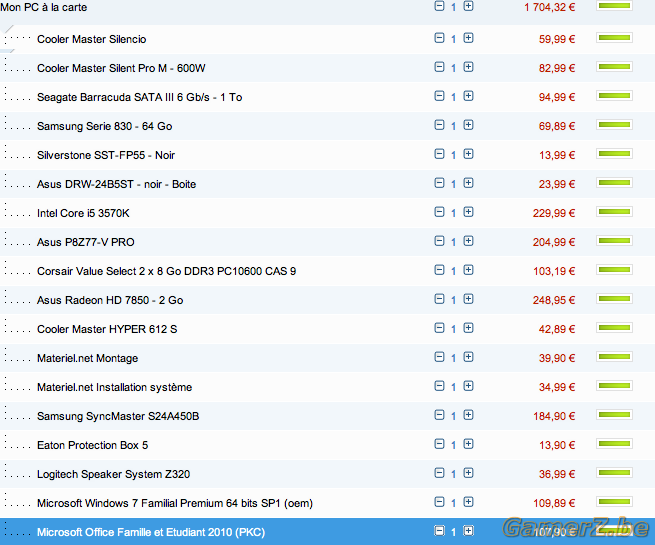Reduce Cooler Master HYPER 612 S quantity

439,328
